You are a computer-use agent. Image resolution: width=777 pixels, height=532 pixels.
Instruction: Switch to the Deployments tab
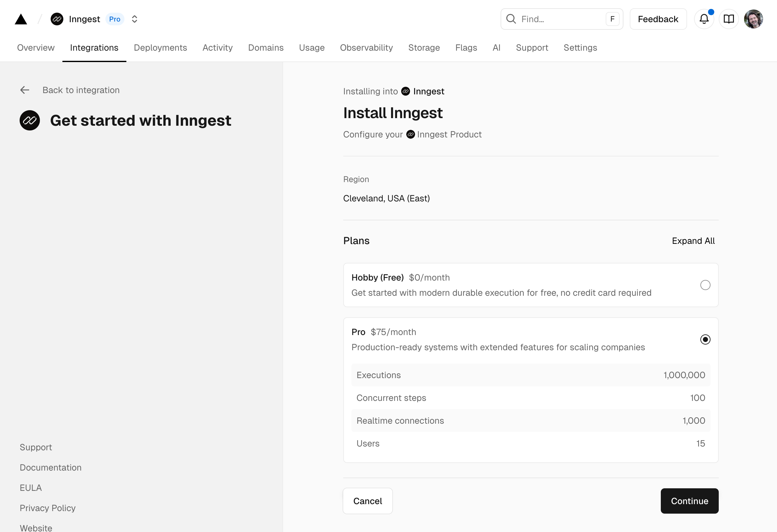pos(160,48)
